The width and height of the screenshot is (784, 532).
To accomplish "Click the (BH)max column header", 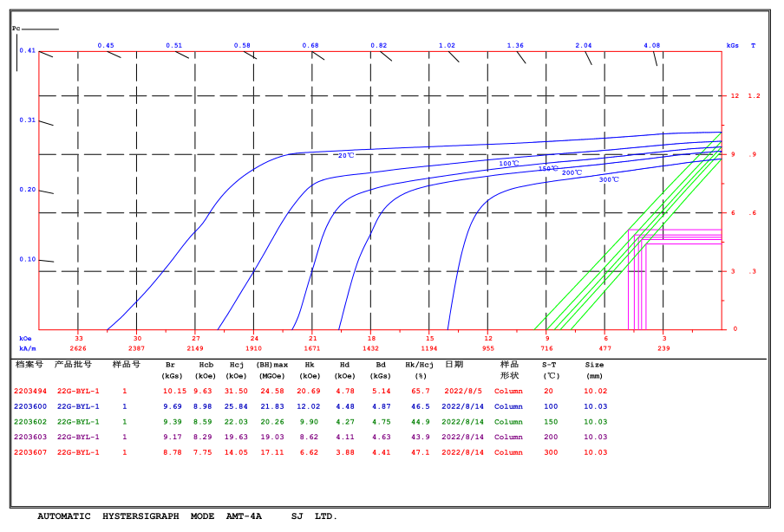I will 272,365.
